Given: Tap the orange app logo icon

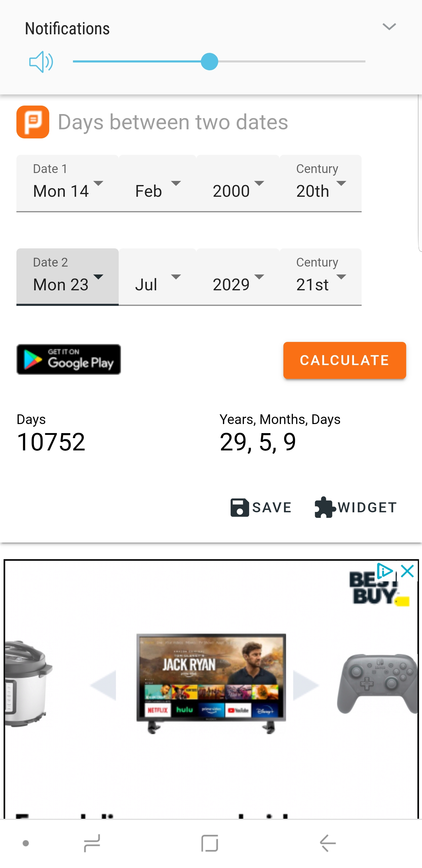Looking at the screenshot, I should (33, 122).
